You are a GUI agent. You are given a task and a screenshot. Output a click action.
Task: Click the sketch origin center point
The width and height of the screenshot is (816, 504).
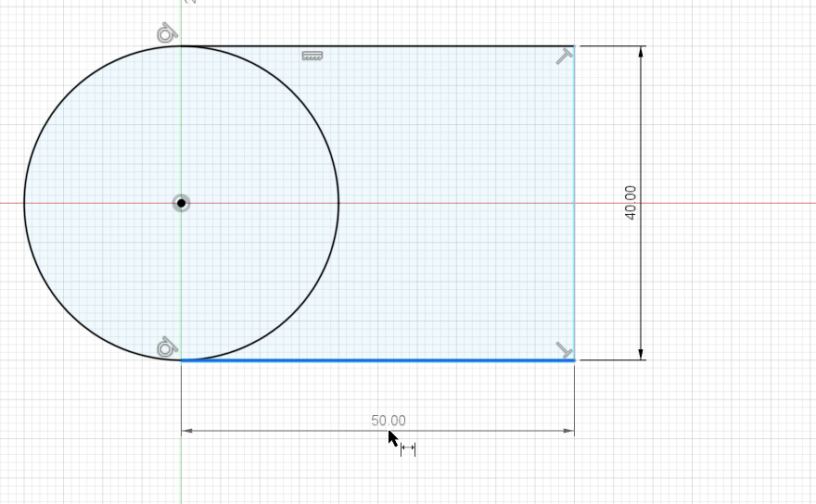181,203
